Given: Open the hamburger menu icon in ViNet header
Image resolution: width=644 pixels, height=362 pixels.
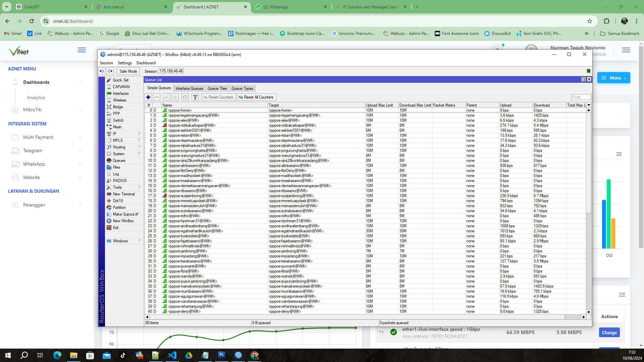Looking at the screenshot, I should 82,50.
